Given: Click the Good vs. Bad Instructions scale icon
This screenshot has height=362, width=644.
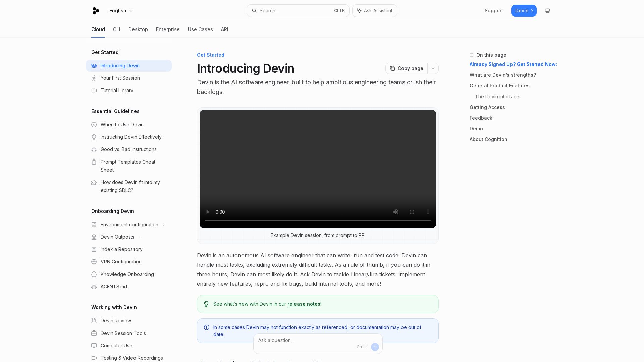Looking at the screenshot, I should click(x=94, y=149).
